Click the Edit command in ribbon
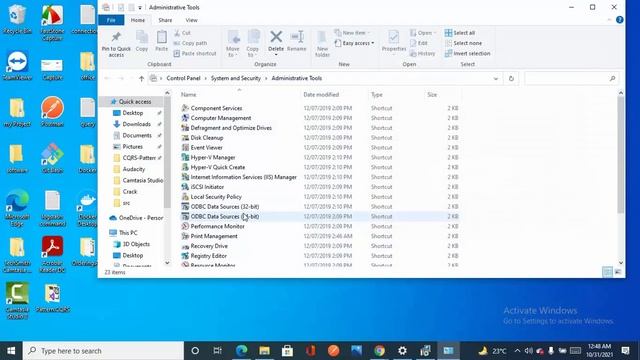 [419, 43]
